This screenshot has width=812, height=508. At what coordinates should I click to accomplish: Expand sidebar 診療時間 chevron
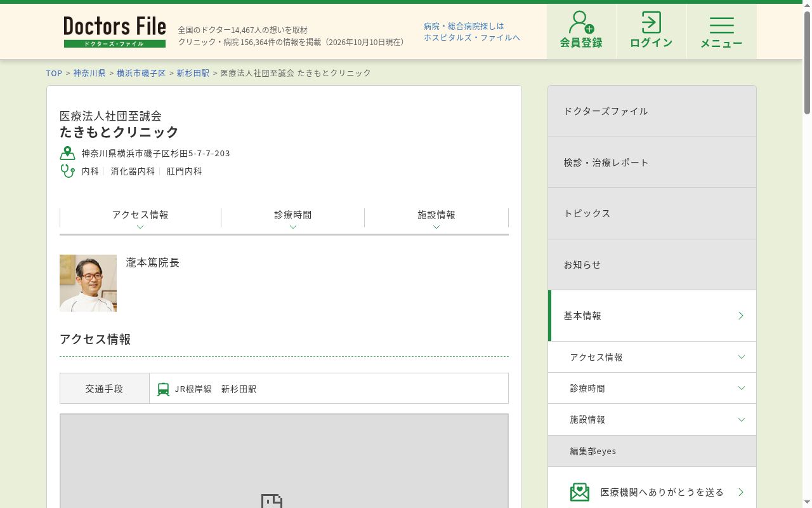742,388
